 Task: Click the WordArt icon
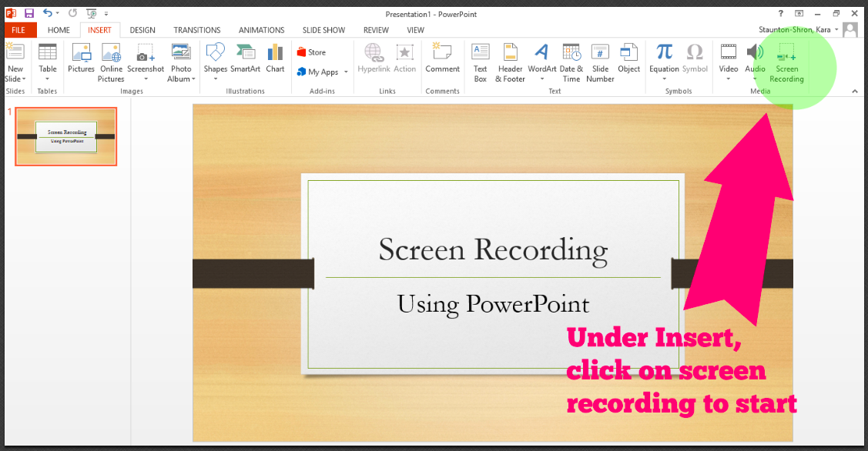[x=542, y=52]
